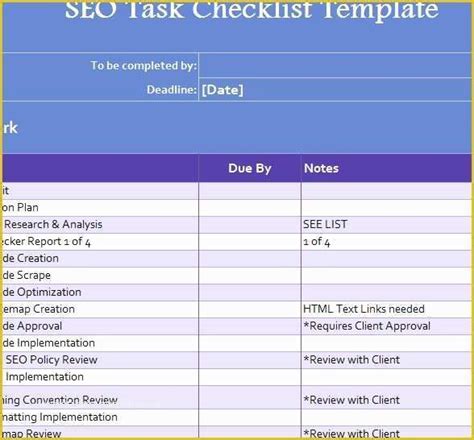Select the 'on Plan' task cell

click(x=100, y=208)
